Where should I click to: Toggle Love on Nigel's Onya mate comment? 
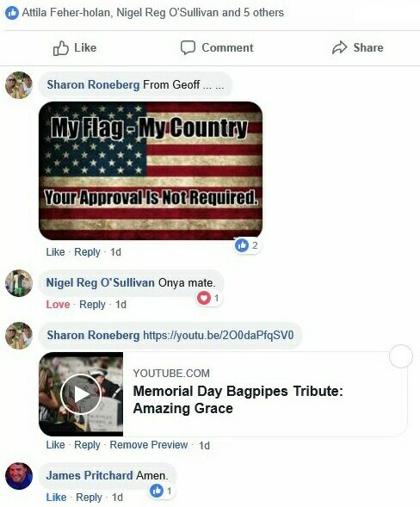pos(58,305)
